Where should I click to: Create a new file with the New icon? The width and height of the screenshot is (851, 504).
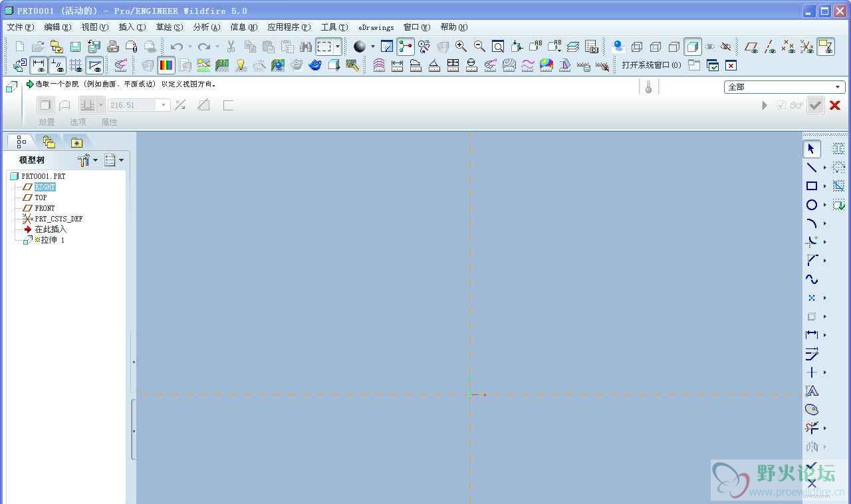pyautogui.click(x=20, y=47)
